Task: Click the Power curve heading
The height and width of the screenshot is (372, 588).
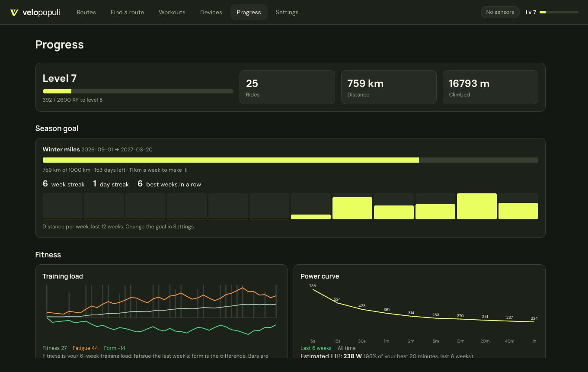Action: coord(320,276)
